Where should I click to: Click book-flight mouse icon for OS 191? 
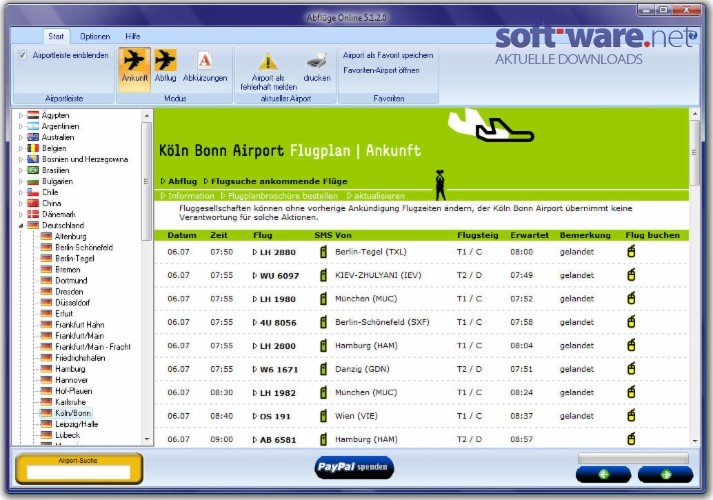[631, 415]
